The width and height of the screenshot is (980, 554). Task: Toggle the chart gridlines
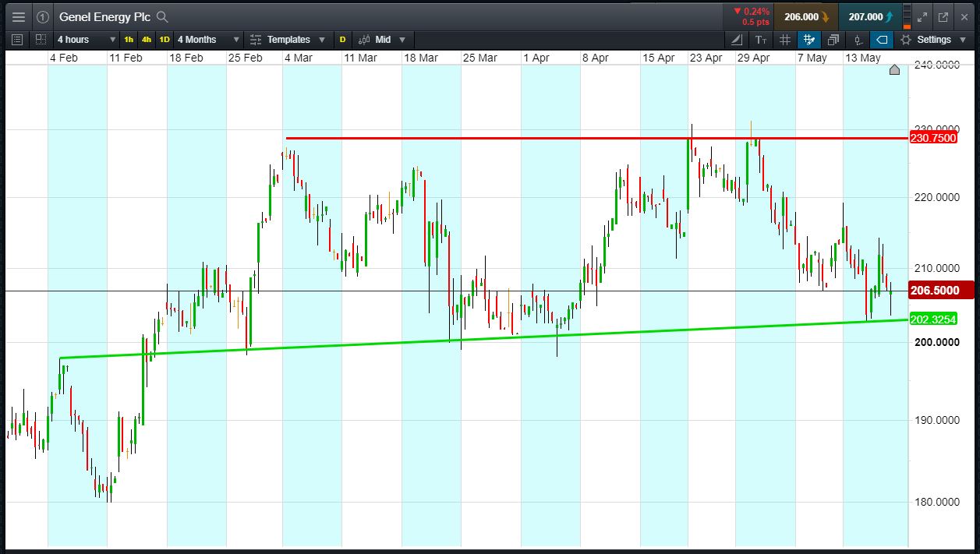click(785, 40)
